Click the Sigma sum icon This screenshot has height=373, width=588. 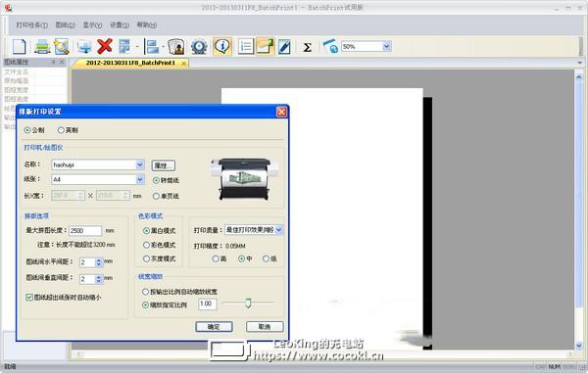click(307, 47)
